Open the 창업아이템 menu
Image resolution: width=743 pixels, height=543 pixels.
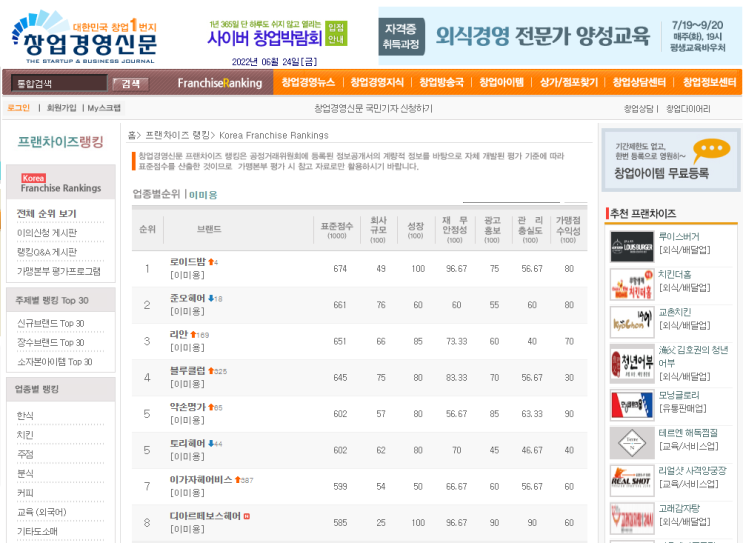(501, 82)
